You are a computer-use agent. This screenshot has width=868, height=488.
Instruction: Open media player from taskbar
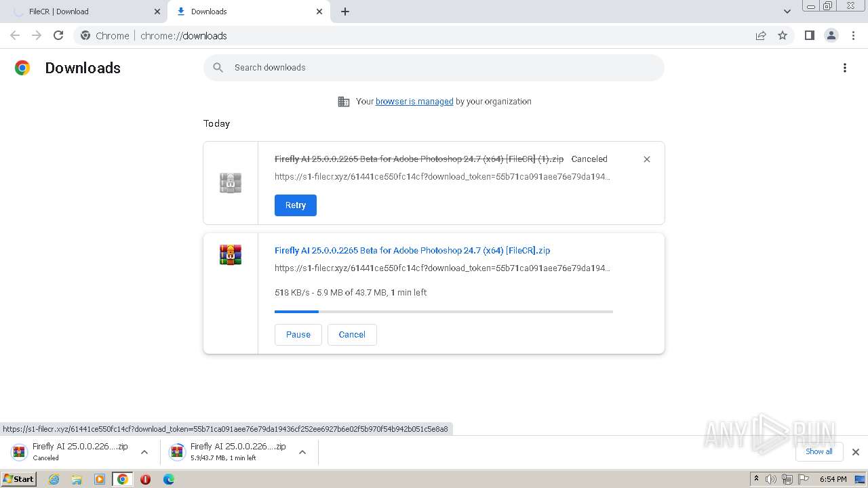(x=100, y=479)
